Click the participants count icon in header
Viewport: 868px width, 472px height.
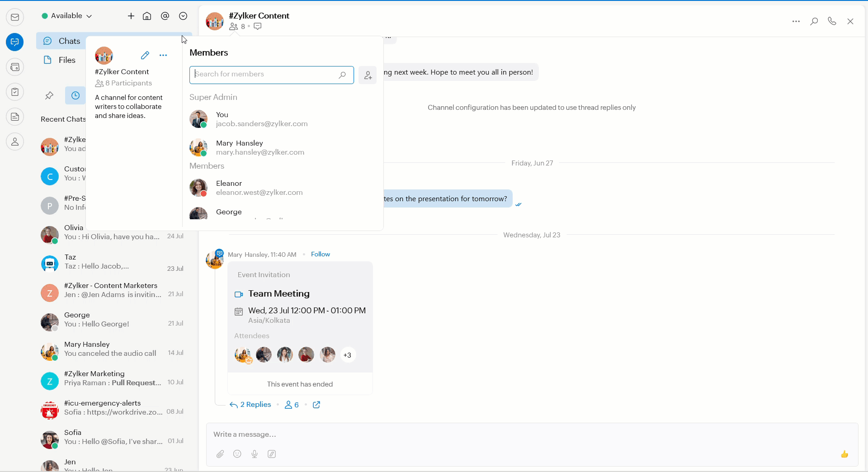[x=233, y=27]
